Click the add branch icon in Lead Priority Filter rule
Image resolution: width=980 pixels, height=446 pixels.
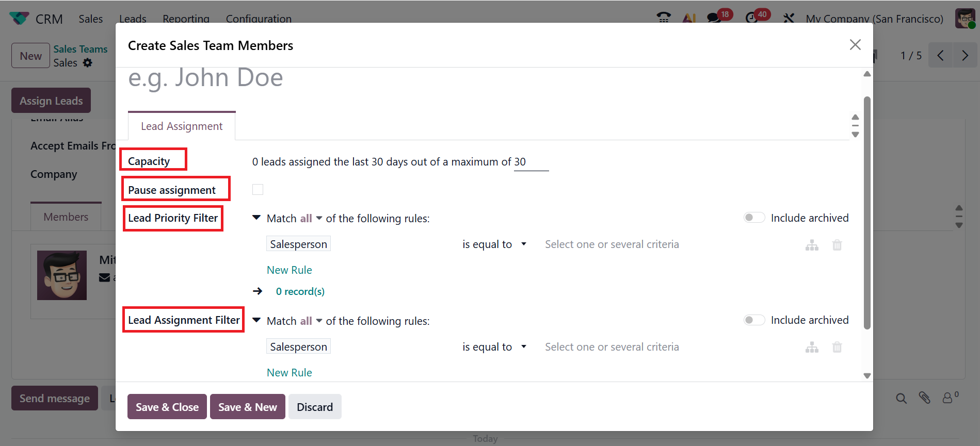tap(812, 245)
